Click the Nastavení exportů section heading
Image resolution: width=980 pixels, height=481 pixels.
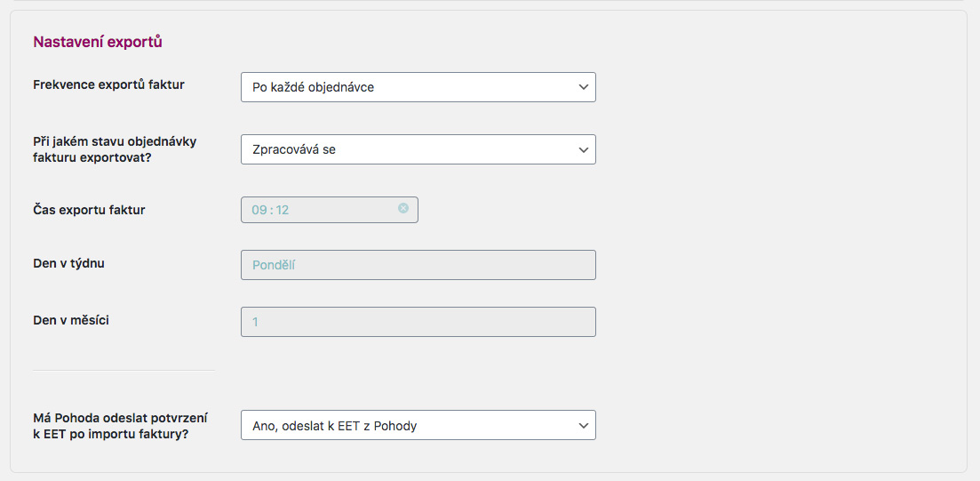[98, 42]
